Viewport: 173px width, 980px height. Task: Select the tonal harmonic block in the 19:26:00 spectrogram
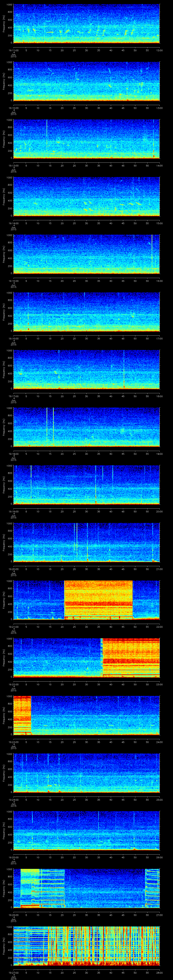coord(43,888)
